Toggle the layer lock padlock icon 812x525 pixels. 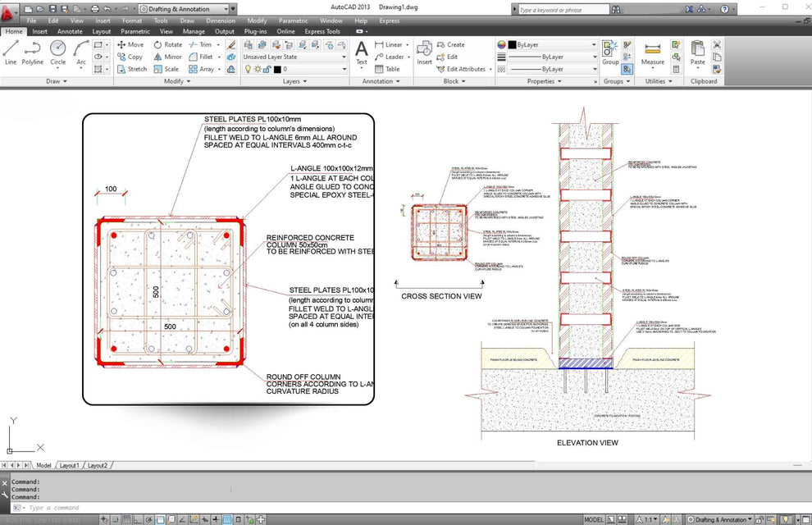(267, 69)
